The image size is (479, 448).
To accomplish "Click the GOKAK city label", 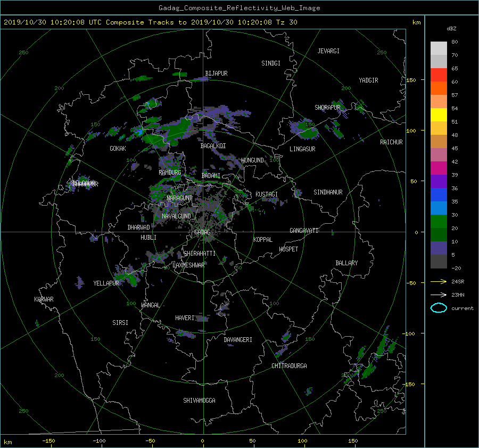I will [x=118, y=149].
